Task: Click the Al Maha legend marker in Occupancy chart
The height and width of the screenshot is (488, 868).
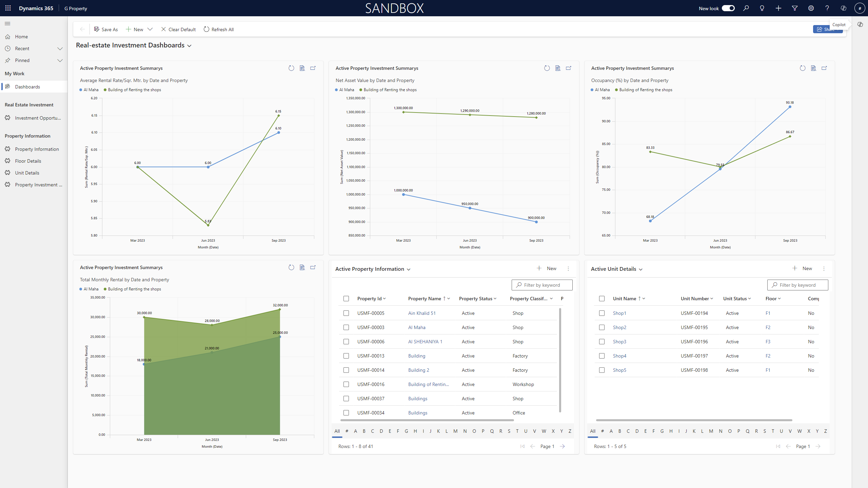Action: click(592, 90)
